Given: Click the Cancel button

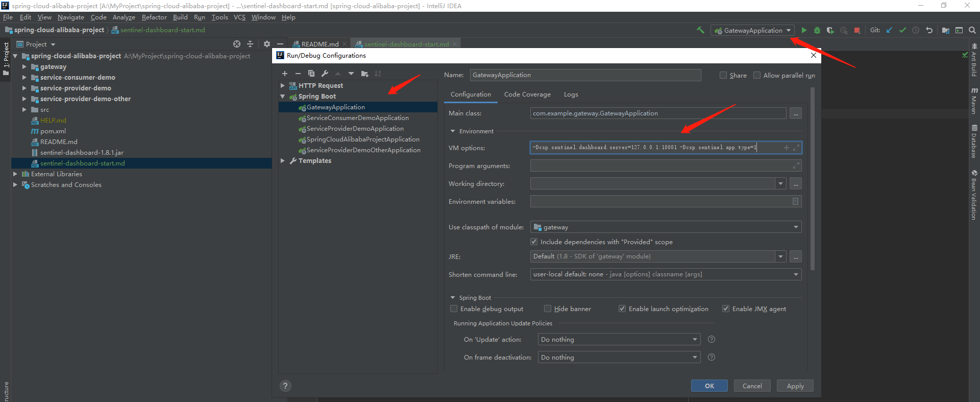Looking at the screenshot, I should (752, 386).
